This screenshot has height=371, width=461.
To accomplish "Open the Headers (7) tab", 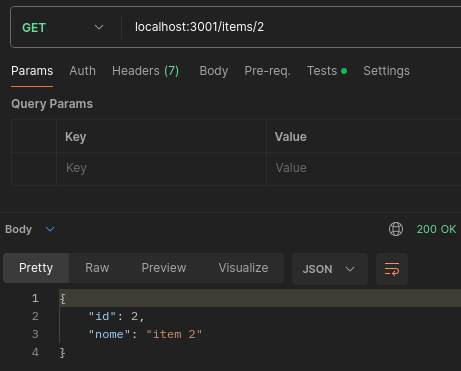I will pyautogui.click(x=145, y=71).
